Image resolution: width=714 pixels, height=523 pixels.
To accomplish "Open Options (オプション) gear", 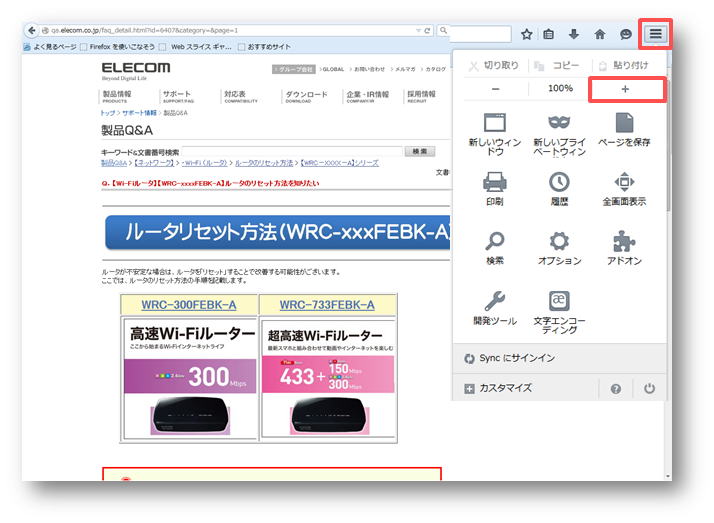I will pos(559,248).
